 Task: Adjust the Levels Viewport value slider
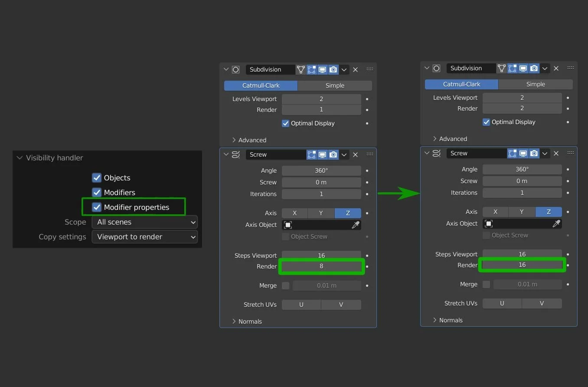pyautogui.click(x=321, y=99)
